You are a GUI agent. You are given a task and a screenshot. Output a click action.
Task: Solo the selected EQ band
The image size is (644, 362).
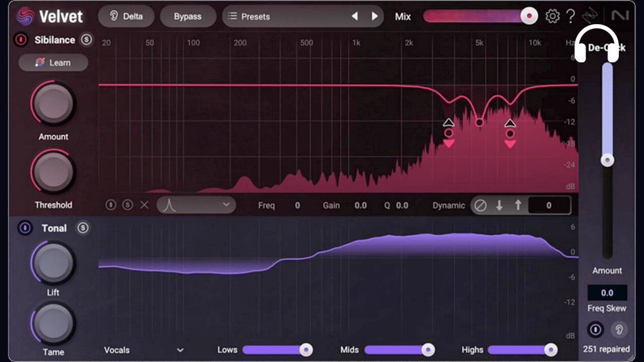[x=128, y=205]
